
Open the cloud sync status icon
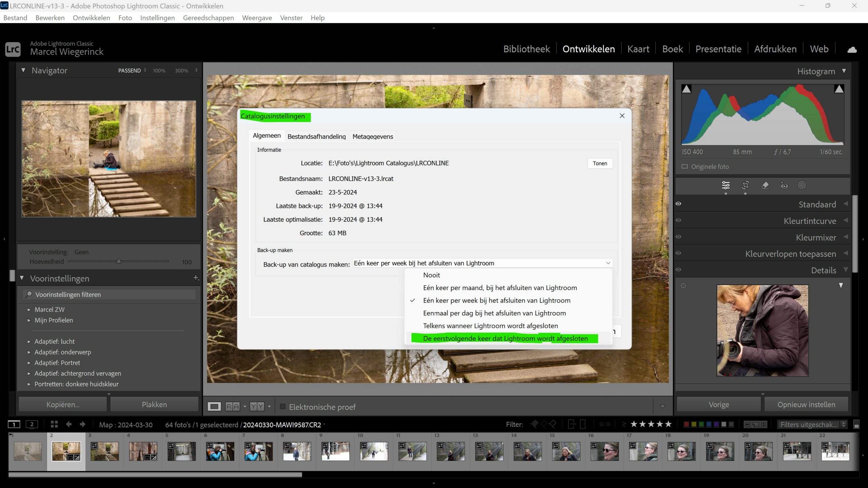point(852,50)
